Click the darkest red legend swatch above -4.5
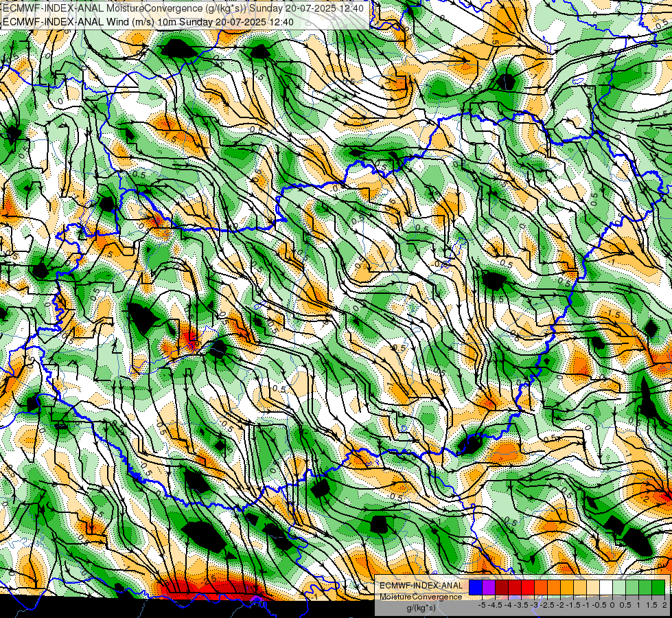The width and height of the screenshot is (672, 618). click(502, 588)
